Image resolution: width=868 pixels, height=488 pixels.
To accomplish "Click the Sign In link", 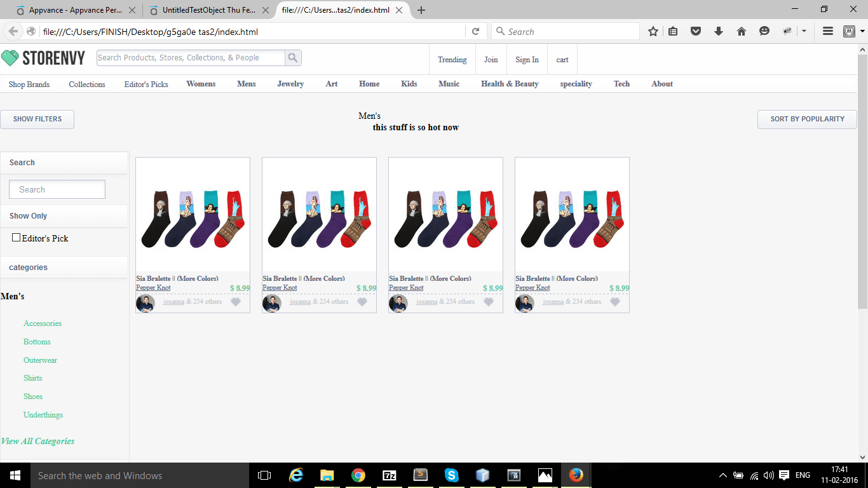I will tap(527, 60).
